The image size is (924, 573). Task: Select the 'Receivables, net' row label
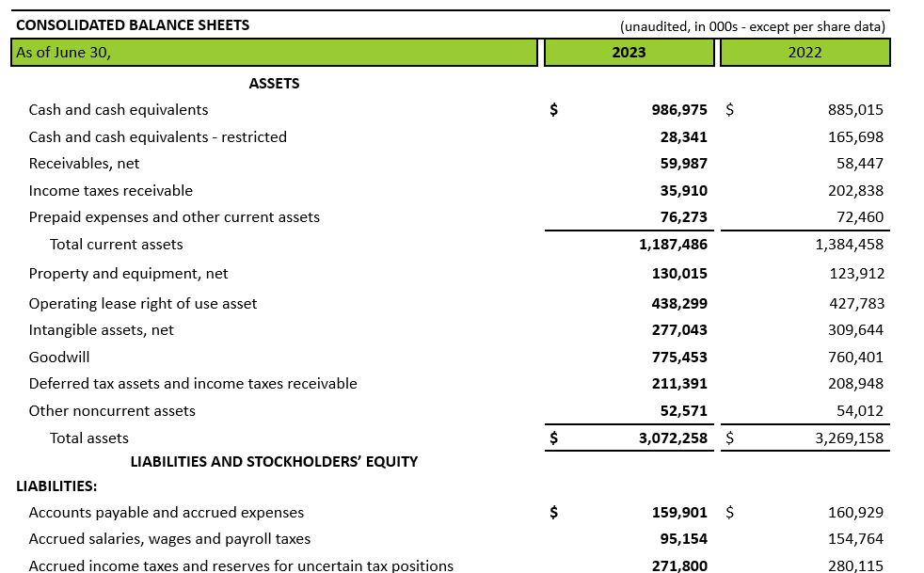coord(84,164)
